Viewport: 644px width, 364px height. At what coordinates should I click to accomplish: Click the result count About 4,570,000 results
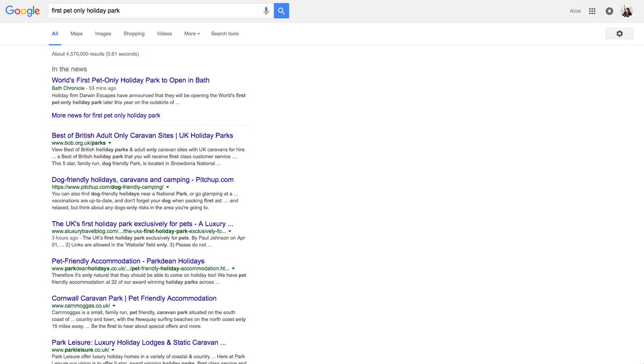(95, 54)
